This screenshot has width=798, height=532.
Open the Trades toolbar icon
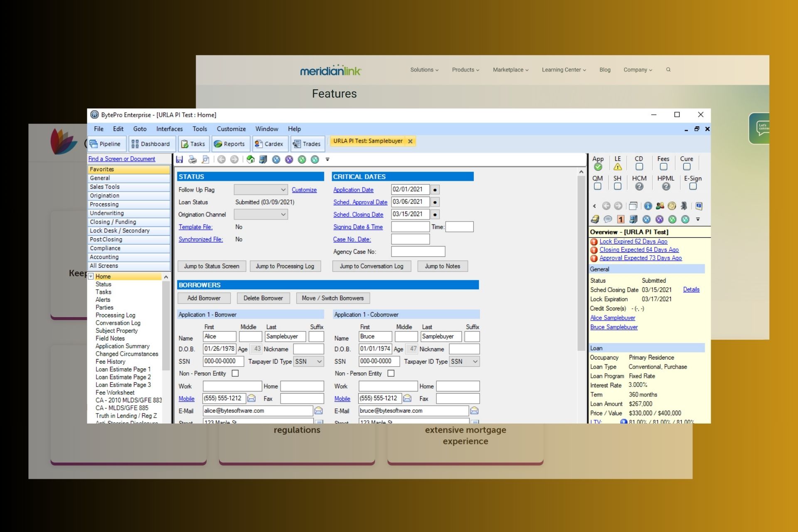pyautogui.click(x=308, y=144)
